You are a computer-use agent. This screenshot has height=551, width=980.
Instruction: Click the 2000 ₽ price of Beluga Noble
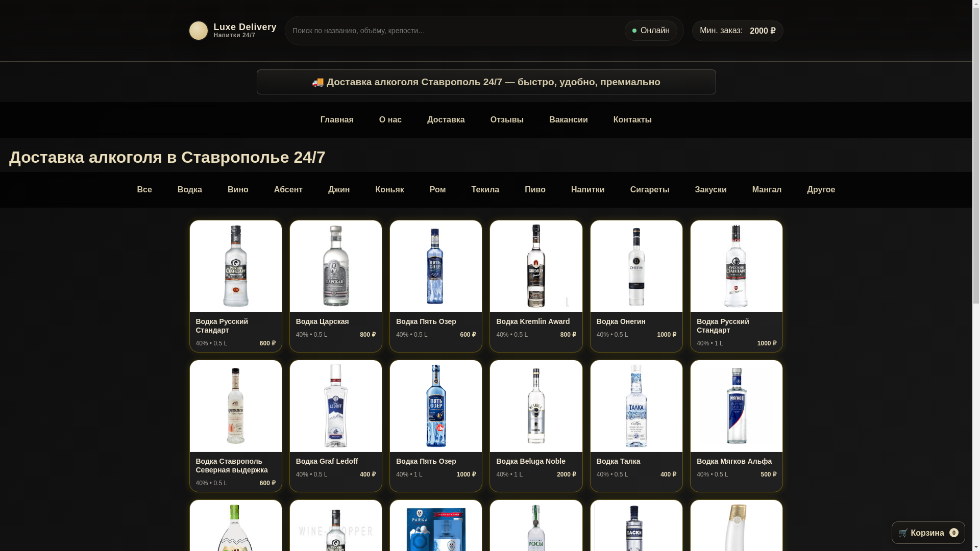pyautogui.click(x=567, y=474)
